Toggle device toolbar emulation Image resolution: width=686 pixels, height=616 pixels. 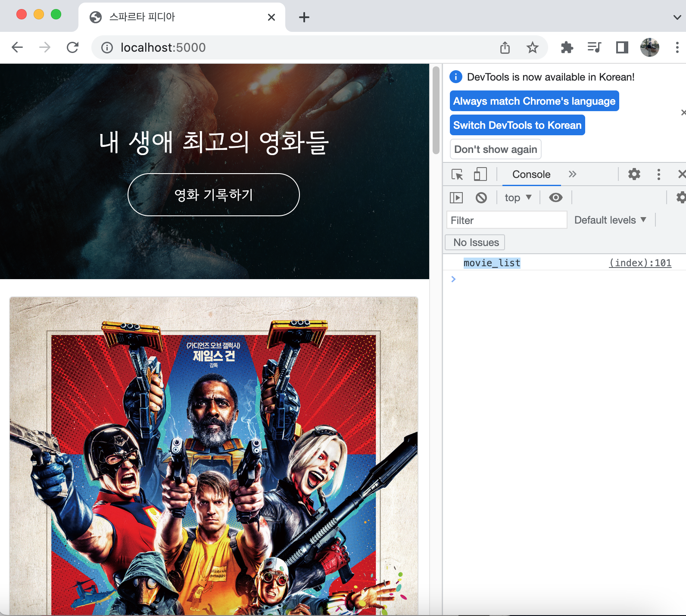click(480, 174)
